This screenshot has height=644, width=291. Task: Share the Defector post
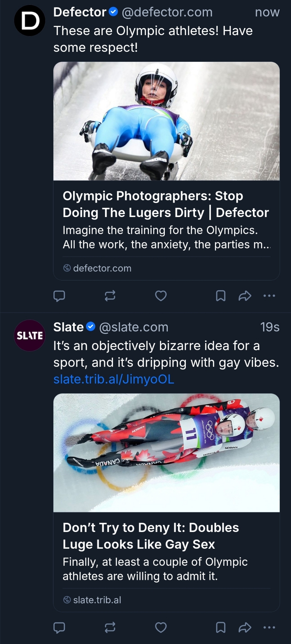coord(245,296)
